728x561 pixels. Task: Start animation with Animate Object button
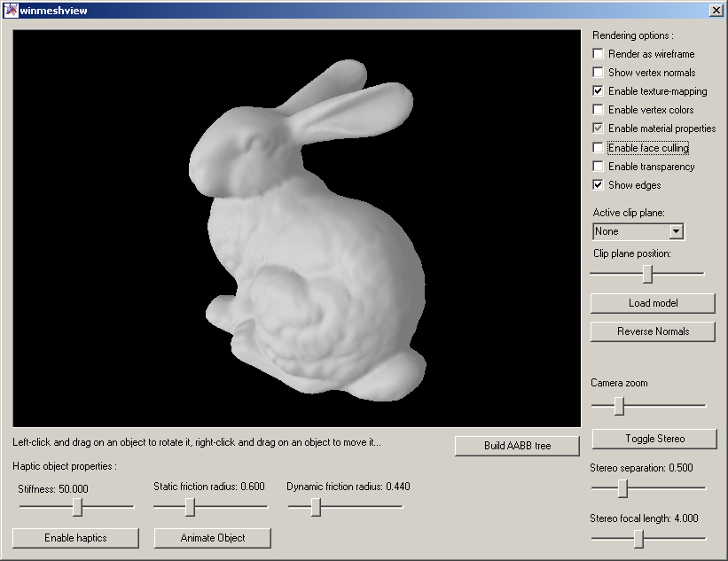tap(213, 538)
